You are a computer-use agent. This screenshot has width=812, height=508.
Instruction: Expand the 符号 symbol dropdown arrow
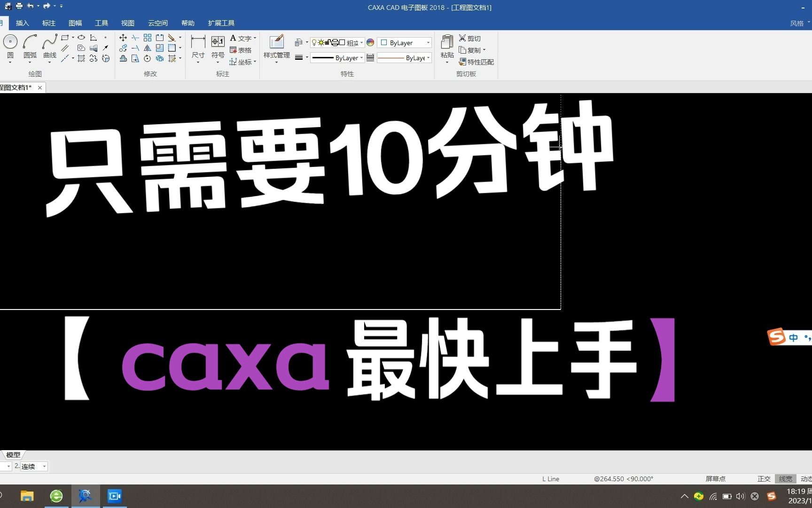click(218, 62)
